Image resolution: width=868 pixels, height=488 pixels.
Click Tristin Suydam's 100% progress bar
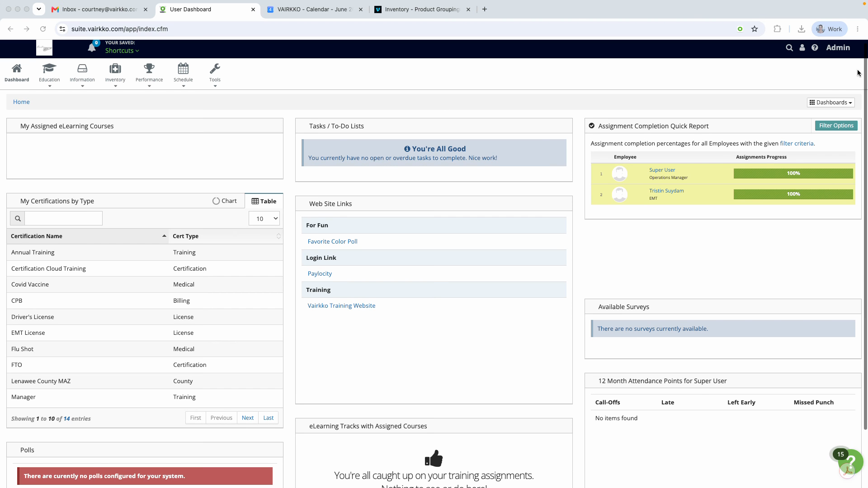coord(793,194)
